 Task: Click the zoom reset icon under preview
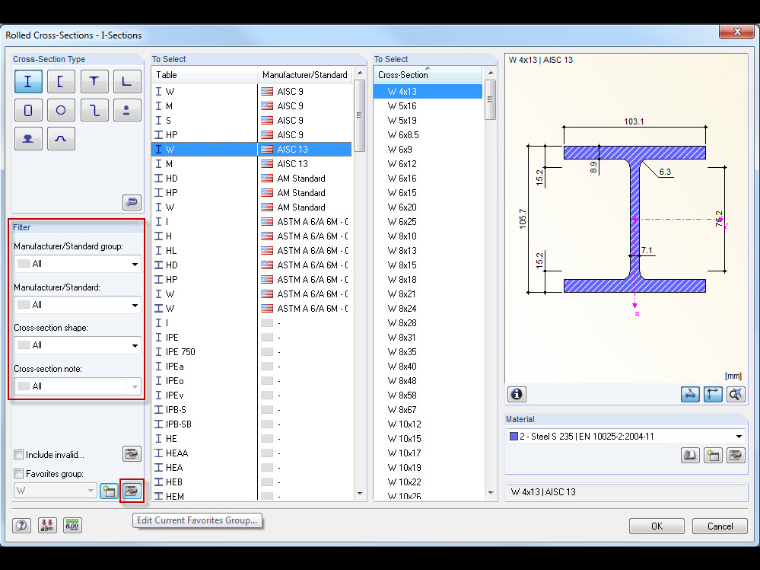point(735,394)
